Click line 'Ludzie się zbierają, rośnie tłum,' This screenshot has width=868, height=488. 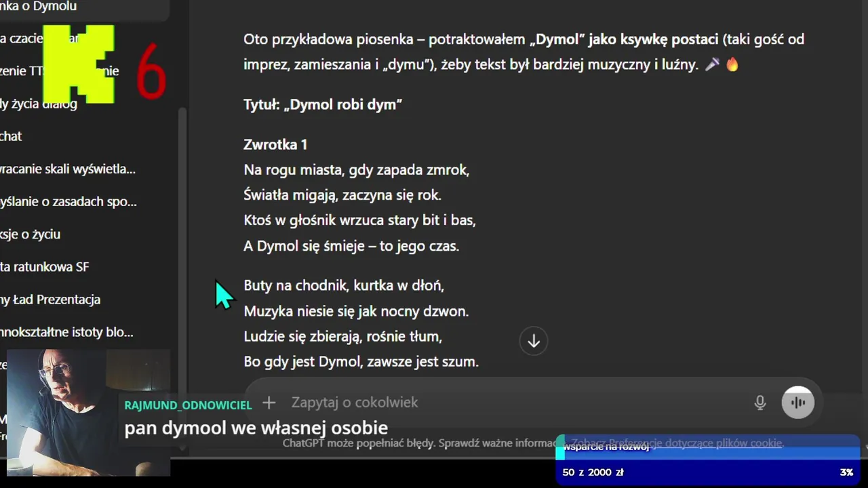coord(342,337)
